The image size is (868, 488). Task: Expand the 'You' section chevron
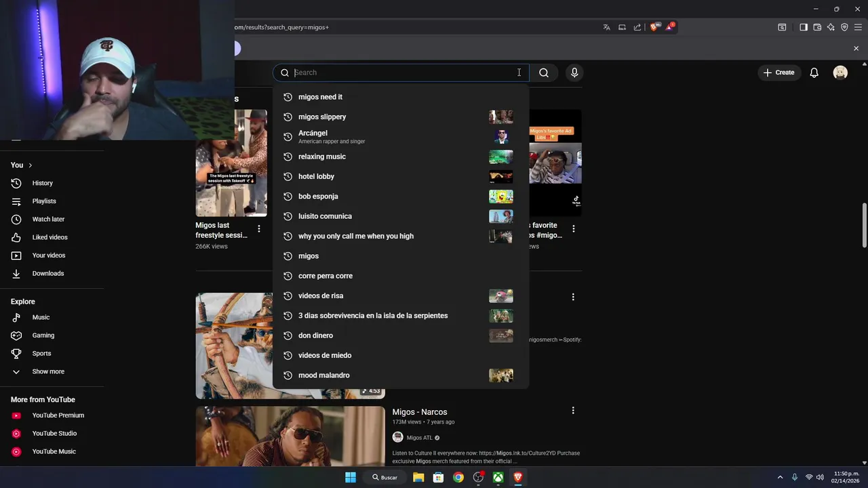30,165
